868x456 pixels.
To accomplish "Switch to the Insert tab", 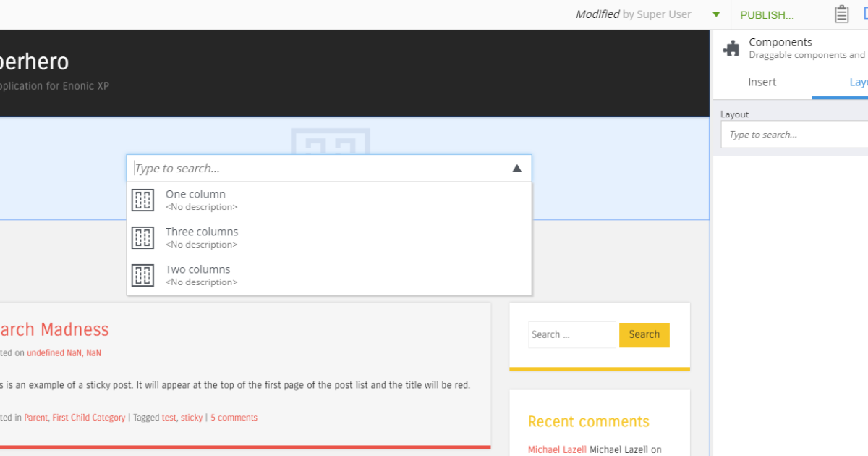I will 762,82.
